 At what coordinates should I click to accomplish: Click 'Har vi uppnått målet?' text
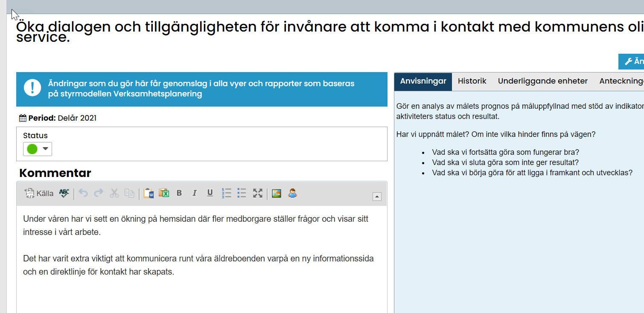(x=433, y=134)
